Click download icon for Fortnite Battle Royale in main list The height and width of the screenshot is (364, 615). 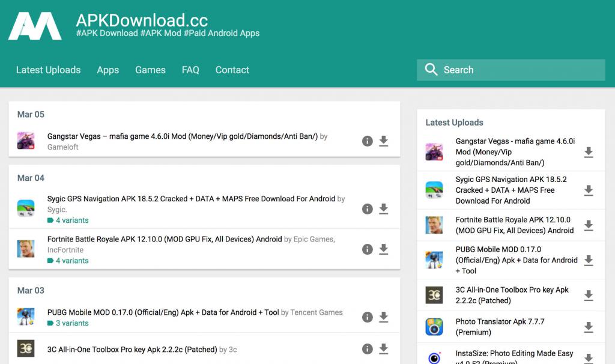384,249
